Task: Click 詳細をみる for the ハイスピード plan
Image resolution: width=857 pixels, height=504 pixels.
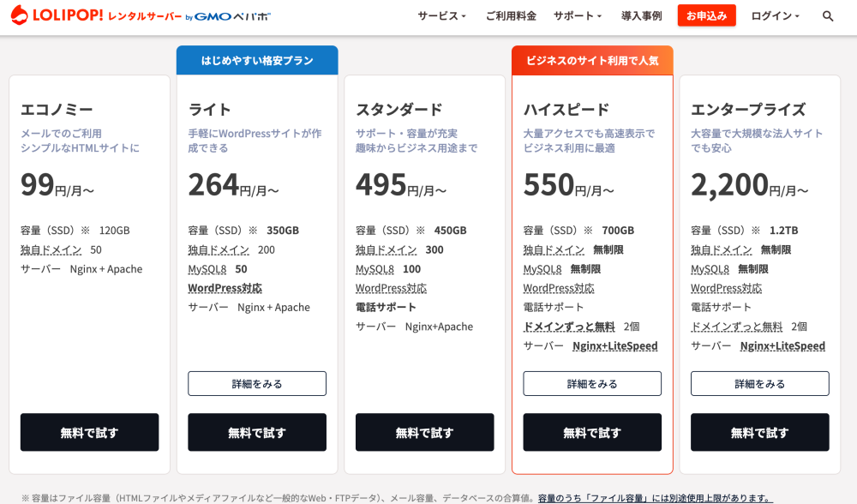Action: pos(592,383)
